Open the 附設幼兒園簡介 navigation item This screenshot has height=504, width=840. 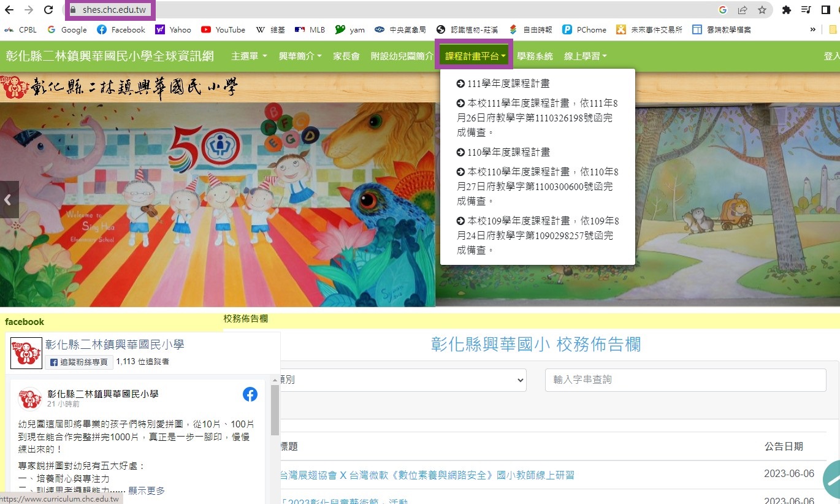tap(402, 56)
